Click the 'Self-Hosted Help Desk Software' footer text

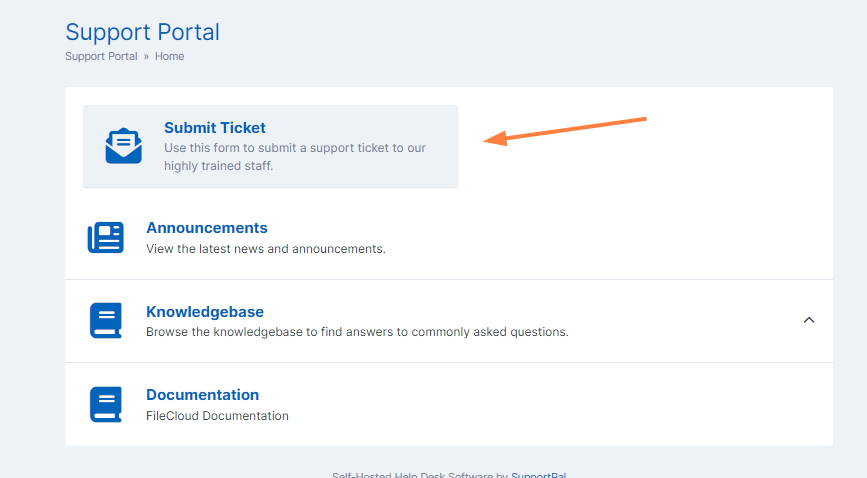412,475
